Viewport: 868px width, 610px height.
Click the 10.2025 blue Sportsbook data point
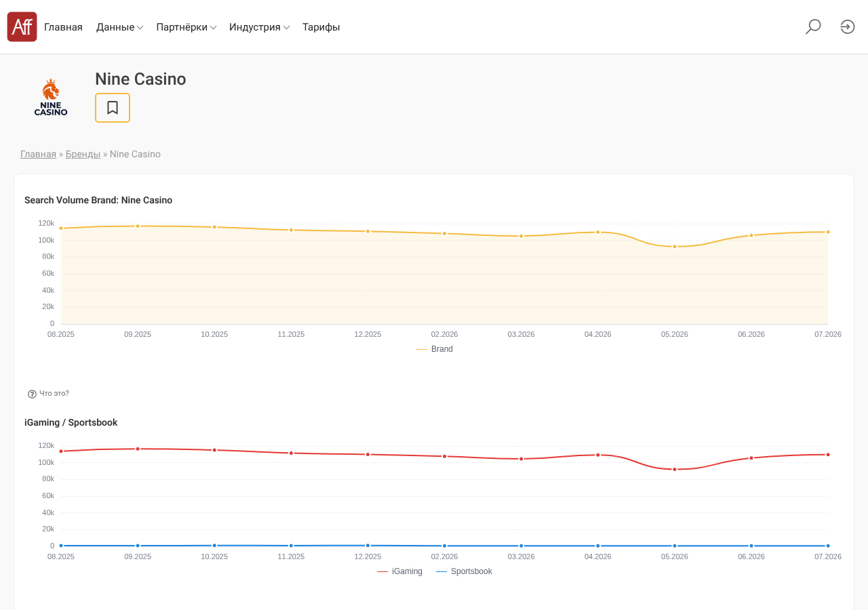214,545
